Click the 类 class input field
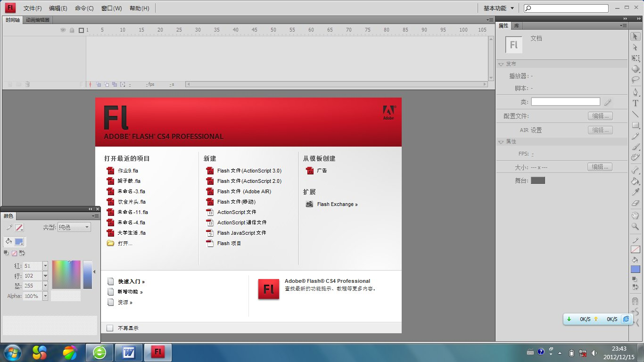 [x=566, y=102]
